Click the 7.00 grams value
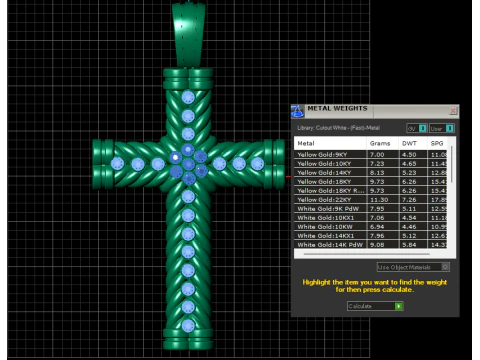 (377, 155)
